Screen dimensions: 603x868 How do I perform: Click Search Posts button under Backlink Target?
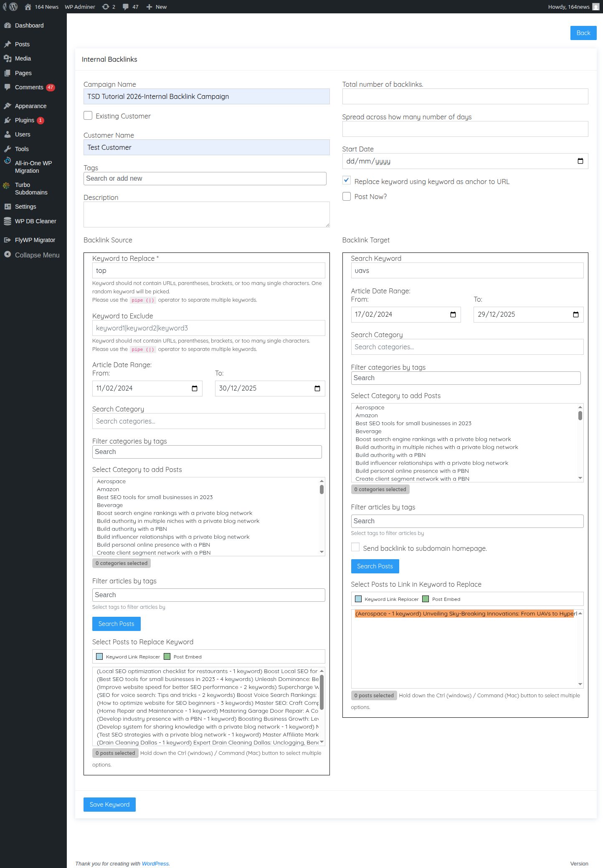tap(375, 566)
